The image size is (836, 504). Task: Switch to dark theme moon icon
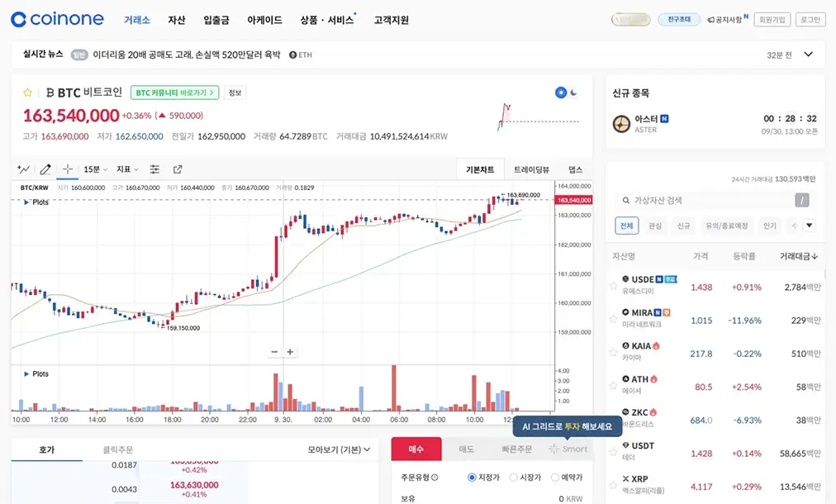tap(573, 93)
